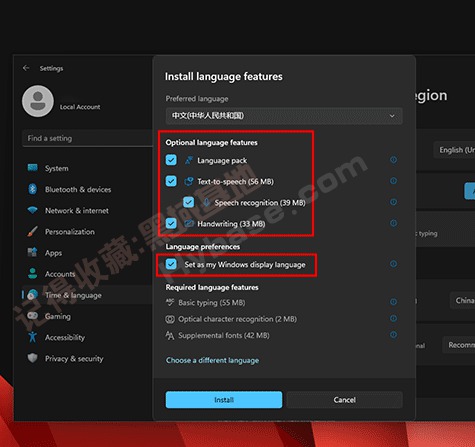
Task: Show info for Basic typing
Action: click(x=393, y=302)
